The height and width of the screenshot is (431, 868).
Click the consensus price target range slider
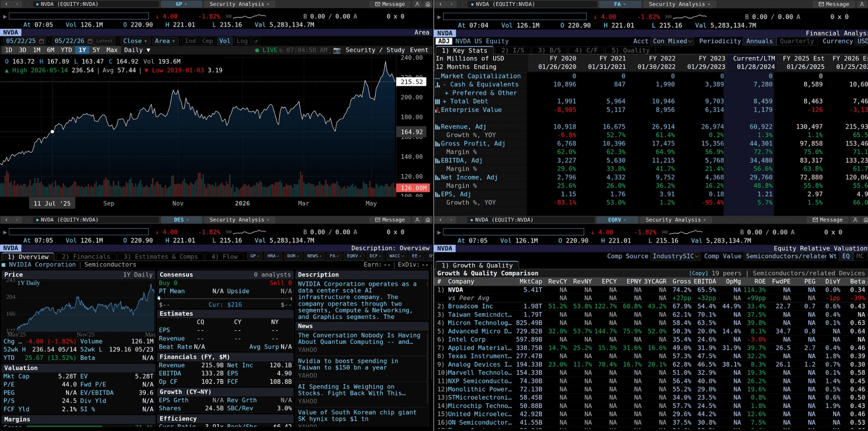click(225, 298)
